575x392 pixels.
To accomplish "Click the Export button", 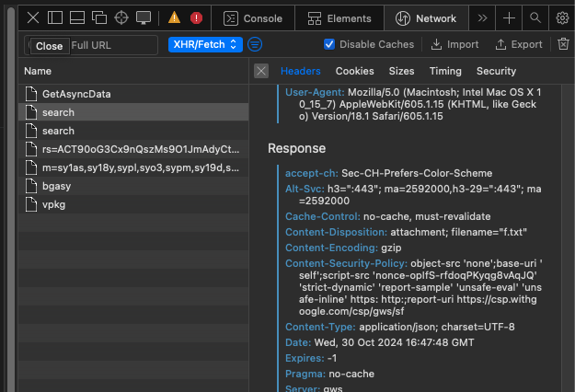I will pos(519,44).
